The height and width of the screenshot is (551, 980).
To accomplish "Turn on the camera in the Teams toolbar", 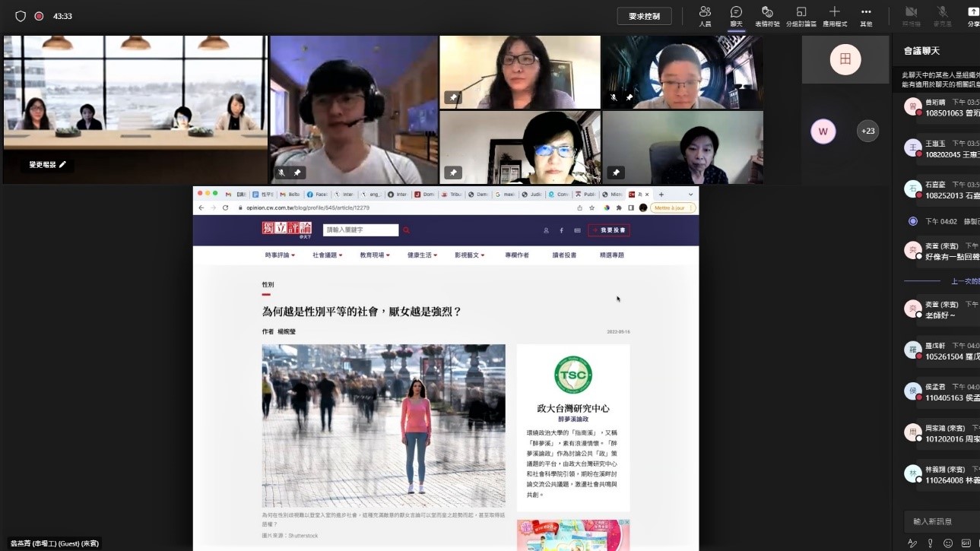I will [x=911, y=16].
